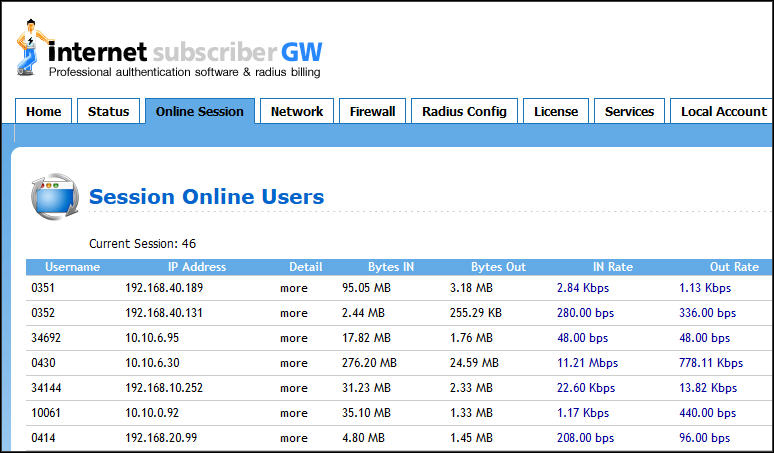This screenshot has height=453, width=774.
Task: Select the Online Session tab
Action: pos(200,112)
